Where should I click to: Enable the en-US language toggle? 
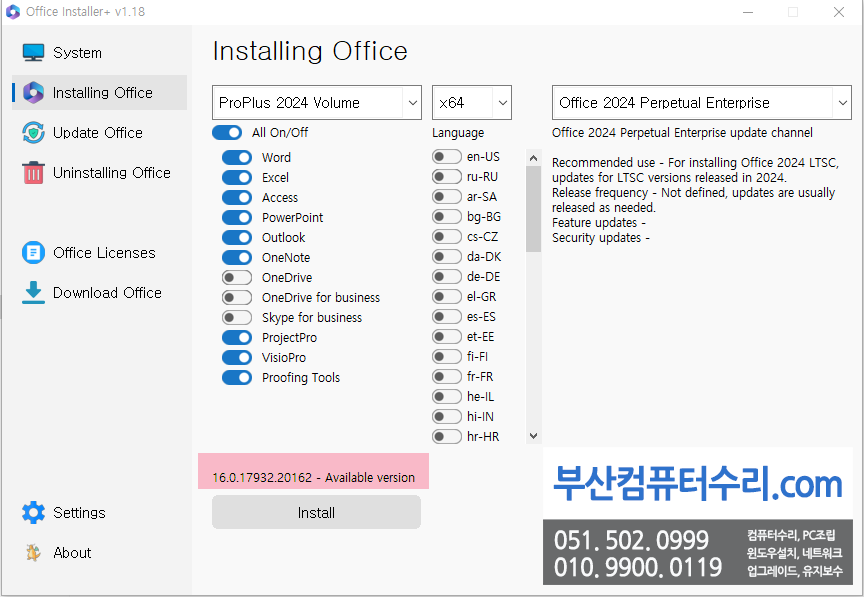[x=447, y=157]
